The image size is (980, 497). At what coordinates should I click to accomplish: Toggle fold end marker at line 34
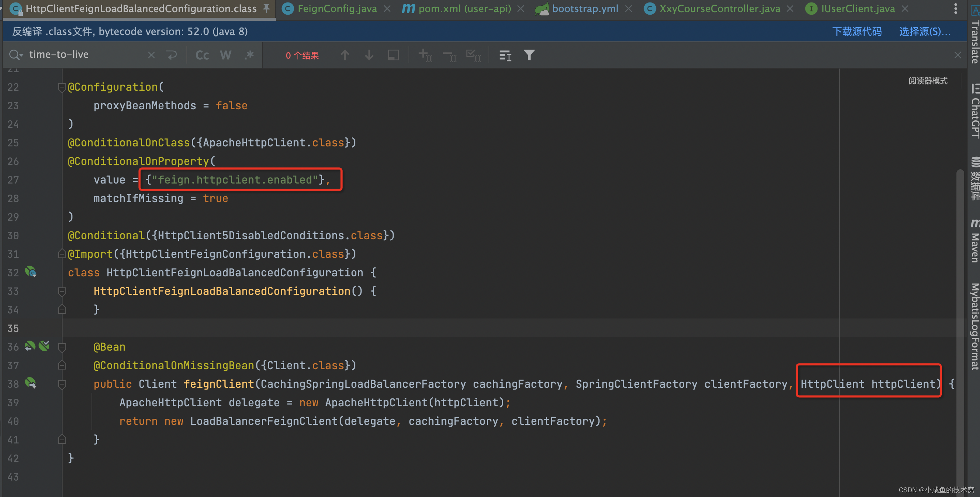pos(62,310)
